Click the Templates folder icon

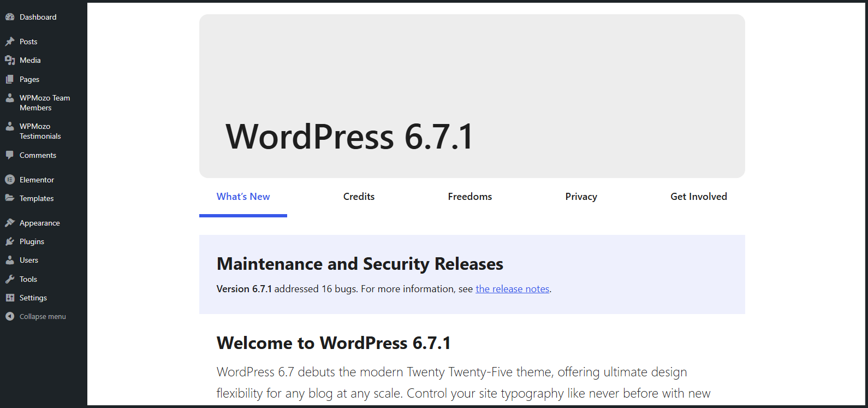click(10, 198)
